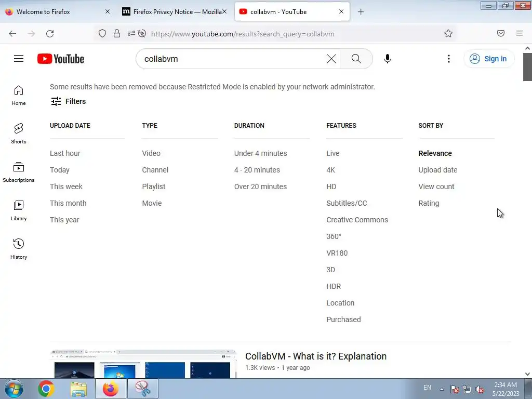This screenshot has height=399, width=532.
Task: Save page to Pocket
Action: (501, 33)
